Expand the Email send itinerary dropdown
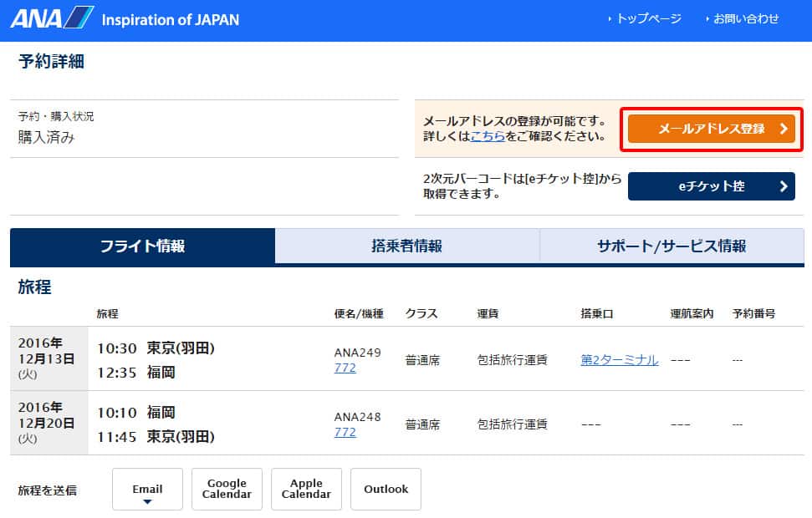 coord(147,489)
